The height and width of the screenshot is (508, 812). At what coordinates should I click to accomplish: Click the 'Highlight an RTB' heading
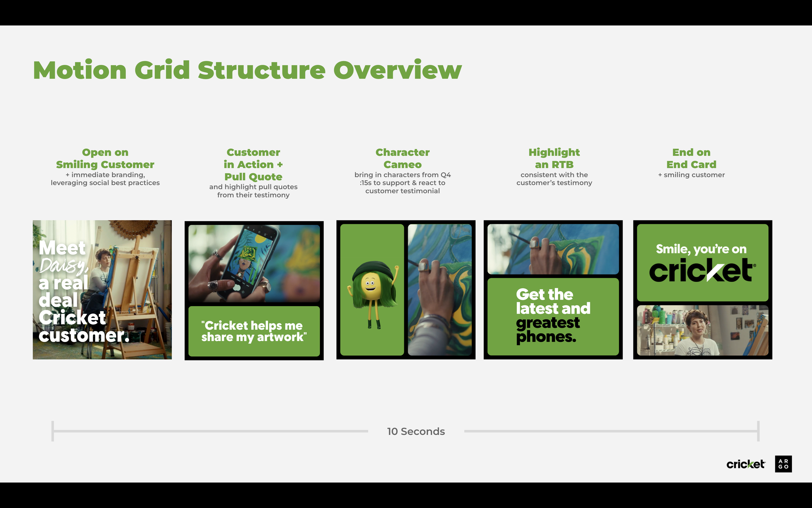pyautogui.click(x=554, y=158)
